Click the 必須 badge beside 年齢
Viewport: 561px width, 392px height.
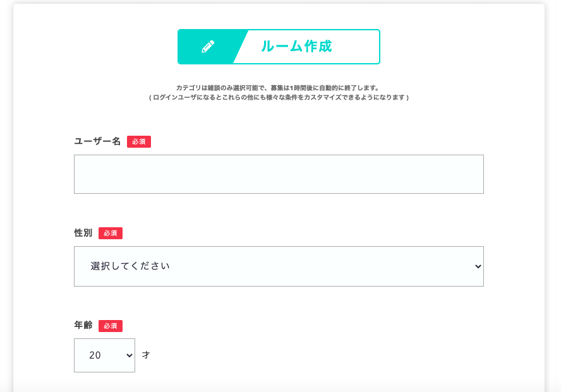tap(111, 326)
